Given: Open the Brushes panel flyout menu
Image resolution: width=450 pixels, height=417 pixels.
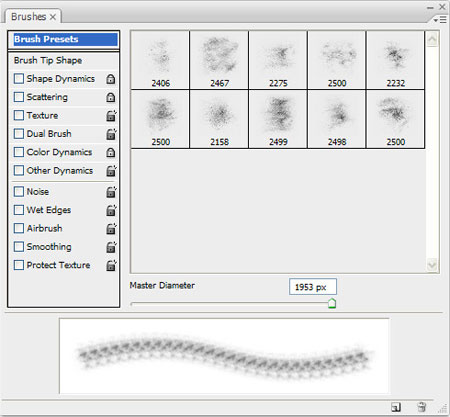Looking at the screenshot, I should point(440,20).
